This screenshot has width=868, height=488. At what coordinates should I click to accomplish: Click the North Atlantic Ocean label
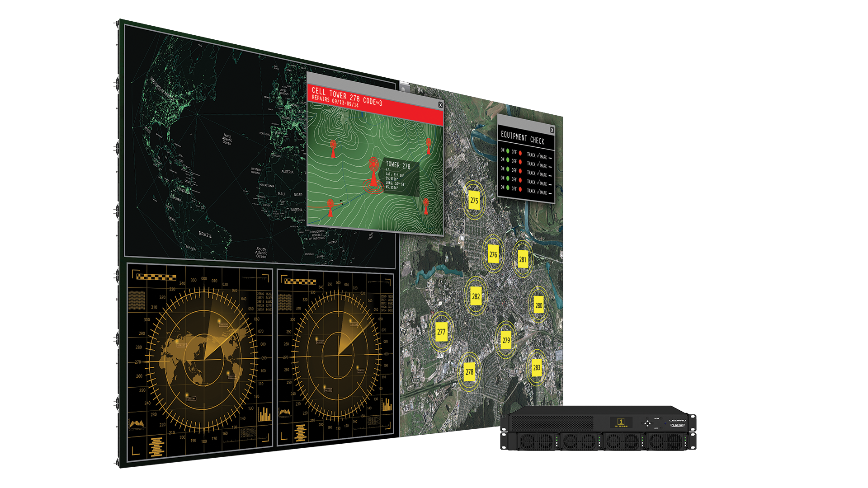click(227, 139)
